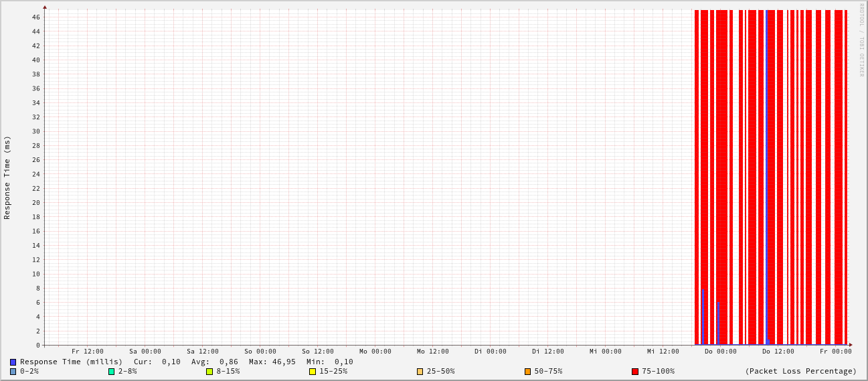The height and width of the screenshot is (381, 868).
Task: Click the 46 value on the y-axis
Action: 36,17
